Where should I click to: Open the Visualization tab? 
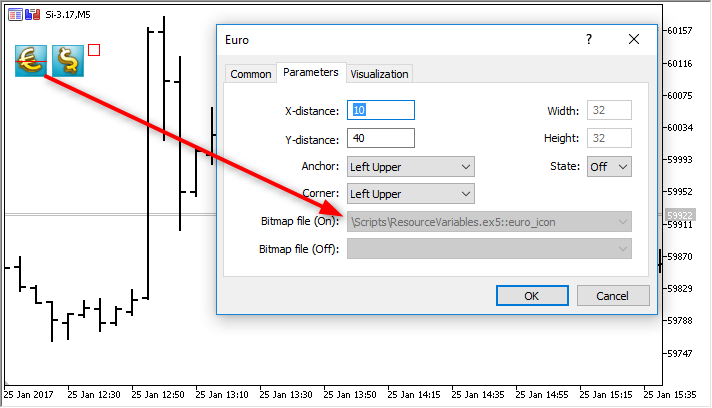(x=379, y=74)
